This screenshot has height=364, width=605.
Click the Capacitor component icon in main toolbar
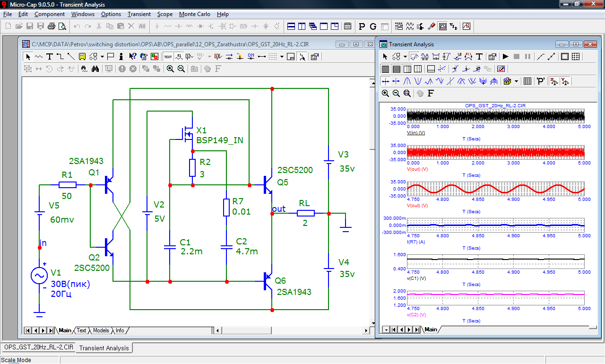(x=179, y=26)
